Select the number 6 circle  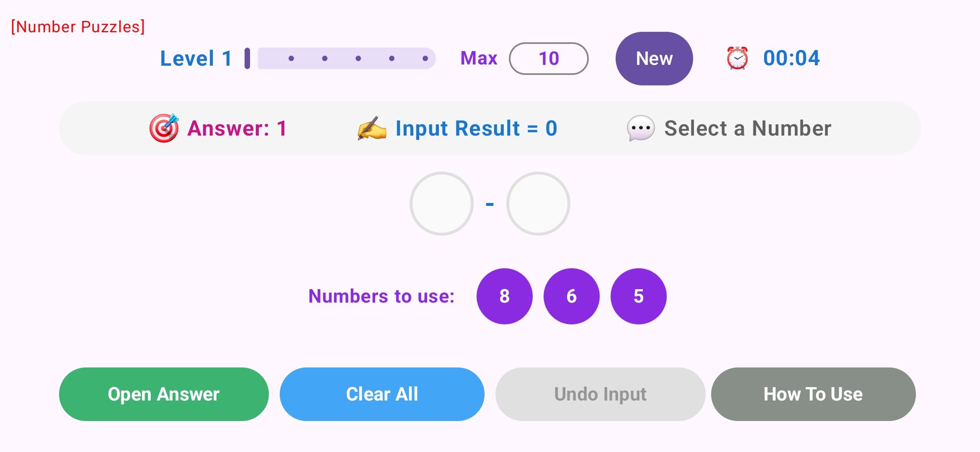tap(571, 296)
